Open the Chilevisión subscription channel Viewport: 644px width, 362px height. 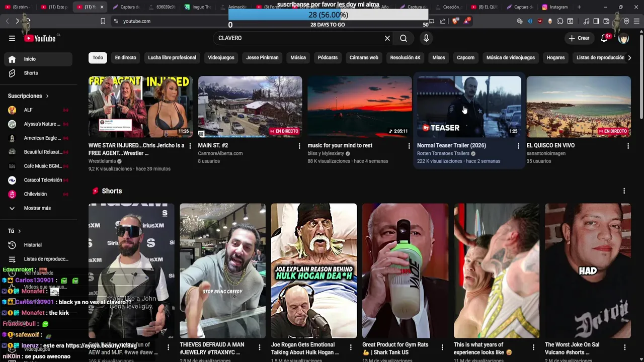(38, 194)
